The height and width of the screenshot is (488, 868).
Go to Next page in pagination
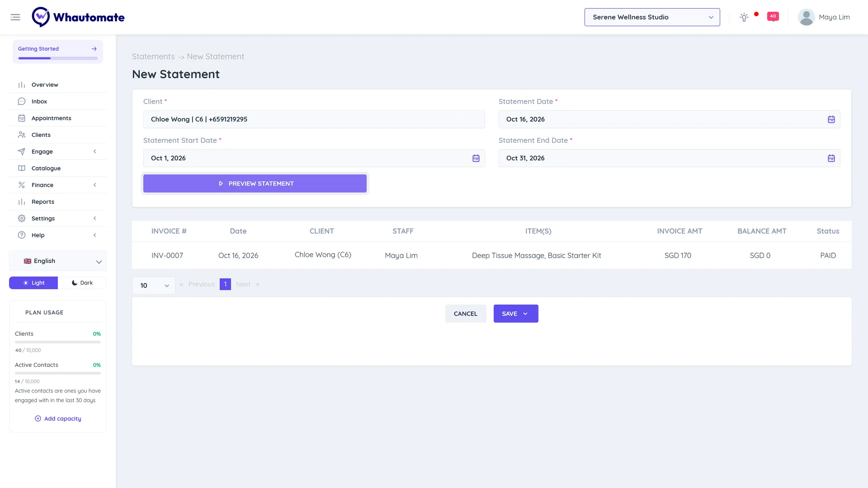point(243,284)
